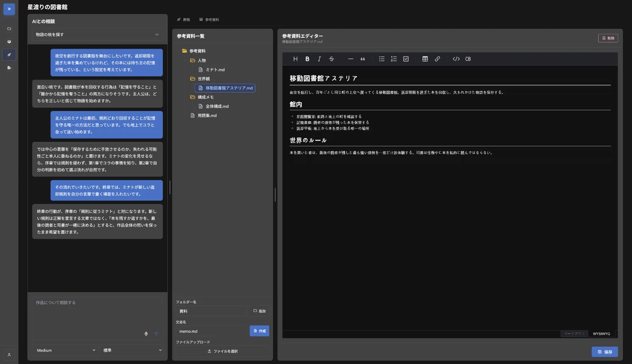Insert inline code with code icon
Viewport: 632px width, 364px height.
tap(456, 59)
